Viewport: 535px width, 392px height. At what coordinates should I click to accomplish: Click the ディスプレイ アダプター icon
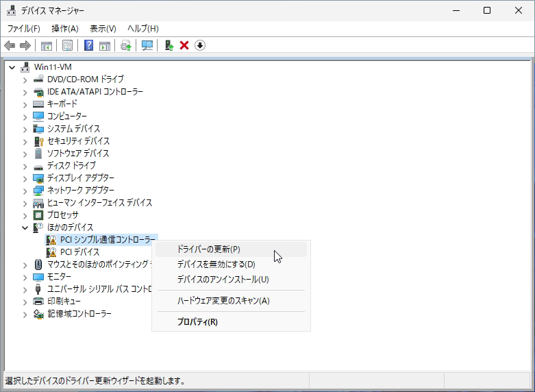[38, 178]
